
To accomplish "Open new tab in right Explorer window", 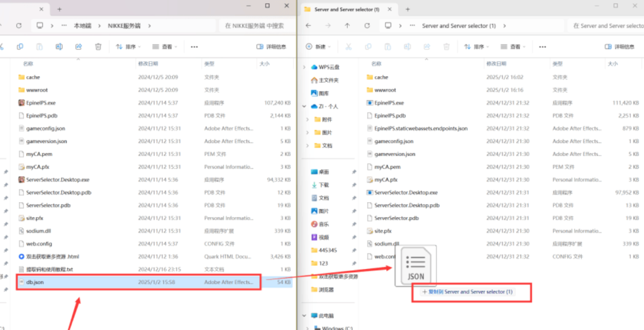I will (408, 9).
